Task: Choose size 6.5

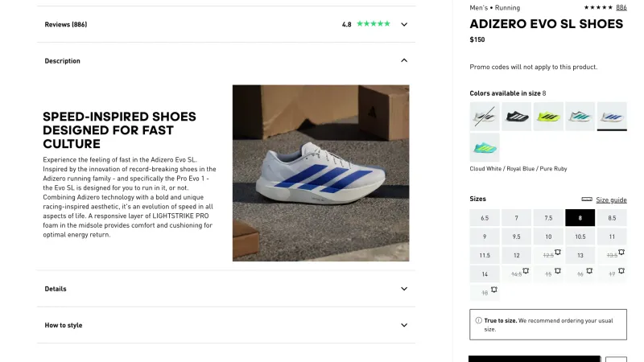Action: 485,218
